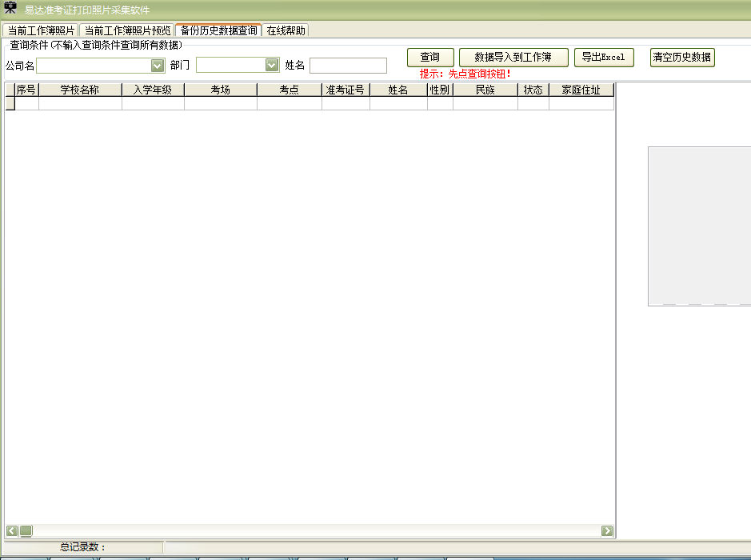Click the photo preview panel on right

(699, 226)
